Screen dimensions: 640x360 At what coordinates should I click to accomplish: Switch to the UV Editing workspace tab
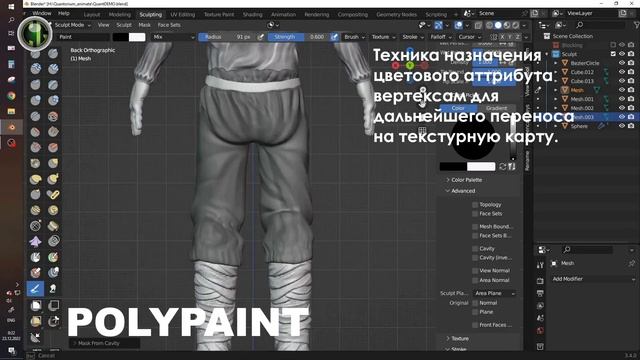coord(182,14)
